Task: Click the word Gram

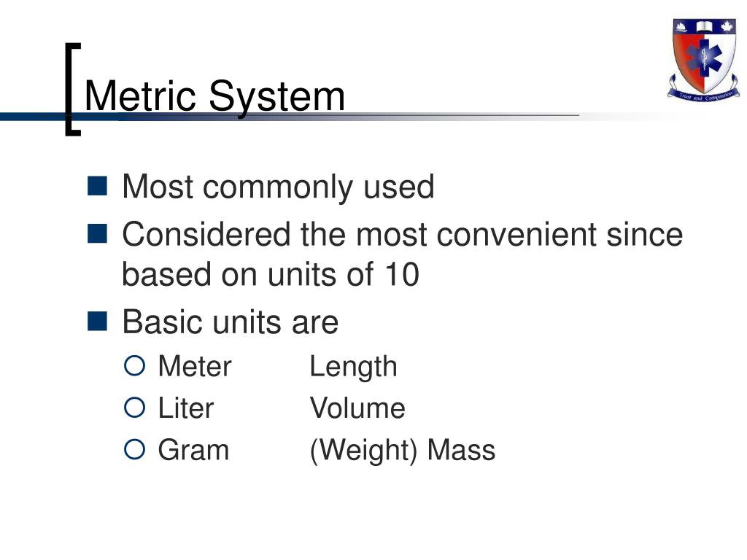Action: pyautogui.click(x=193, y=450)
